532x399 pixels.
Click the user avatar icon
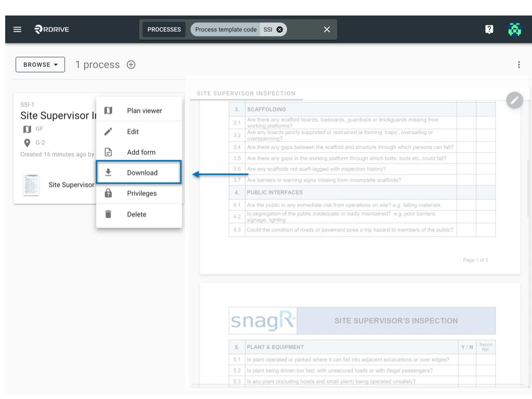coord(515,29)
